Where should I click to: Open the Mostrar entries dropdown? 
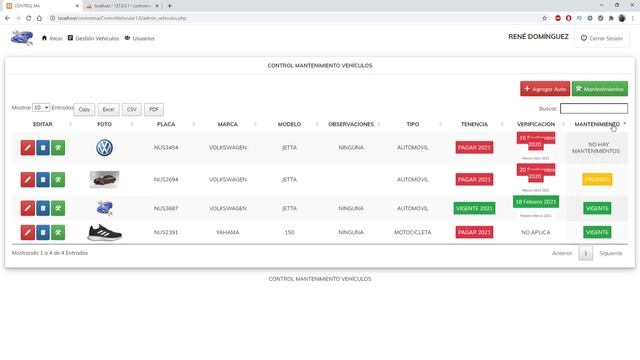(41, 108)
